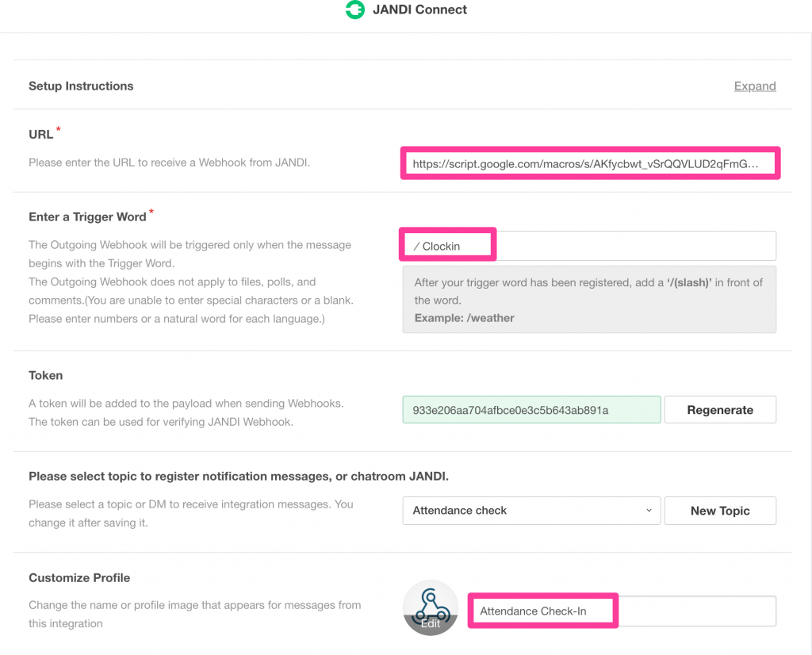The width and height of the screenshot is (812, 655).
Task: Click the URL section label
Action: [x=41, y=135]
